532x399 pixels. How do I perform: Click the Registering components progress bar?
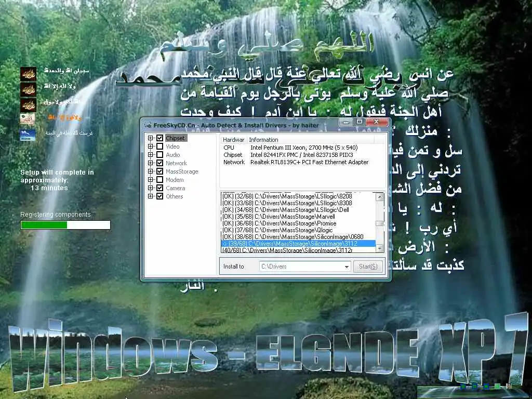point(65,225)
